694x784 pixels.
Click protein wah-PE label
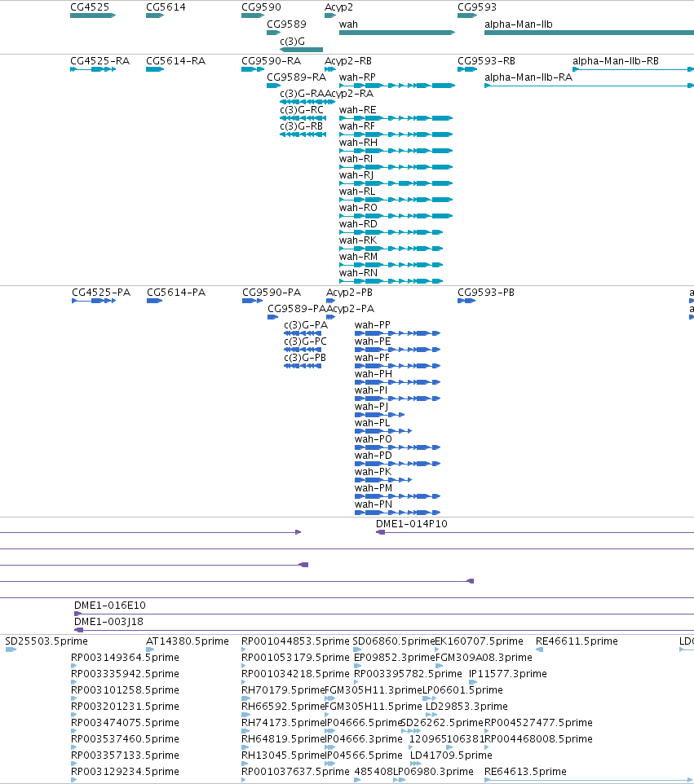pos(373,341)
